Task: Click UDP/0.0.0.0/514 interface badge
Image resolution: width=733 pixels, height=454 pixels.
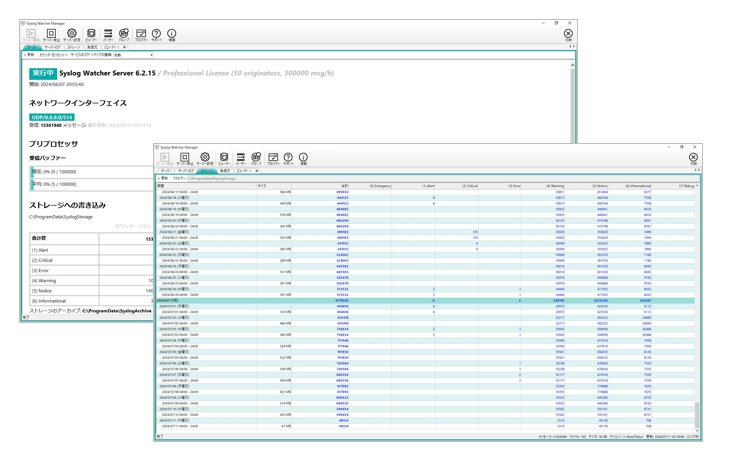Action: point(52,117)
